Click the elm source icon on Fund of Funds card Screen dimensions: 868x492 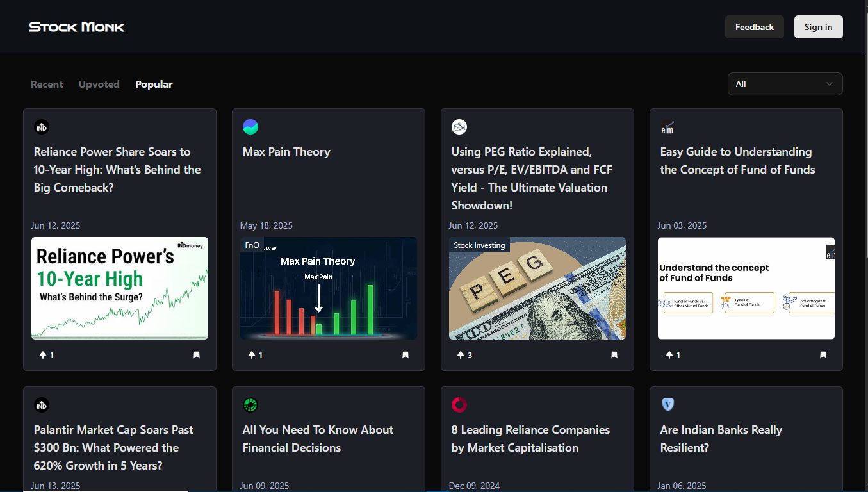[x=668, y=127]
